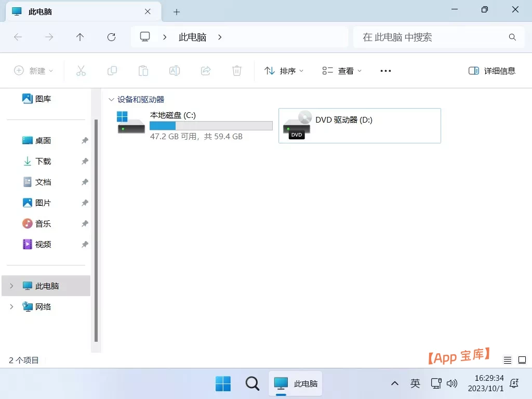532x399 pixels.
Task: Select the Rename icon on the toolbar
Action: pyautogui.click(x=174, y=71)
